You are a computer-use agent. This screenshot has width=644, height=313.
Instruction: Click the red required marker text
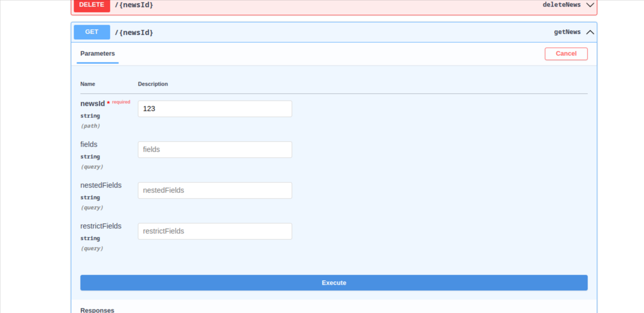tap(121, 102)
